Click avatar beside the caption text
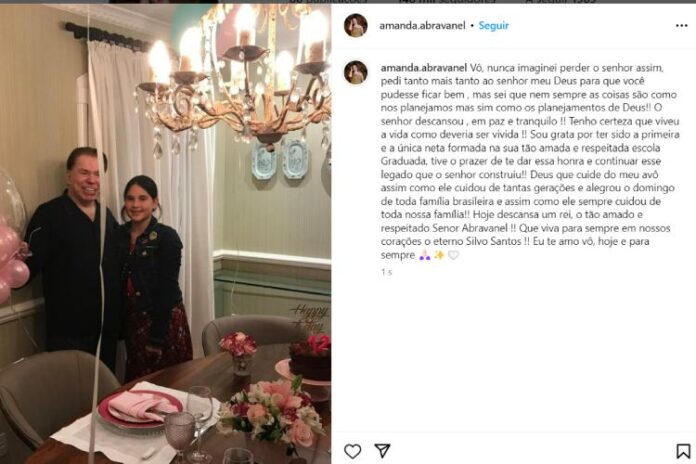 (x=356, y=72)
